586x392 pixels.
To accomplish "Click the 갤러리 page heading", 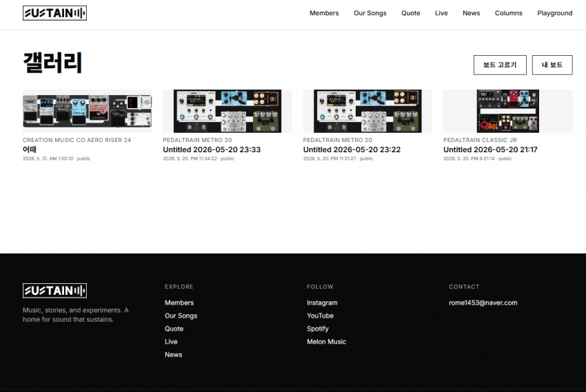I will pos(52,62).
